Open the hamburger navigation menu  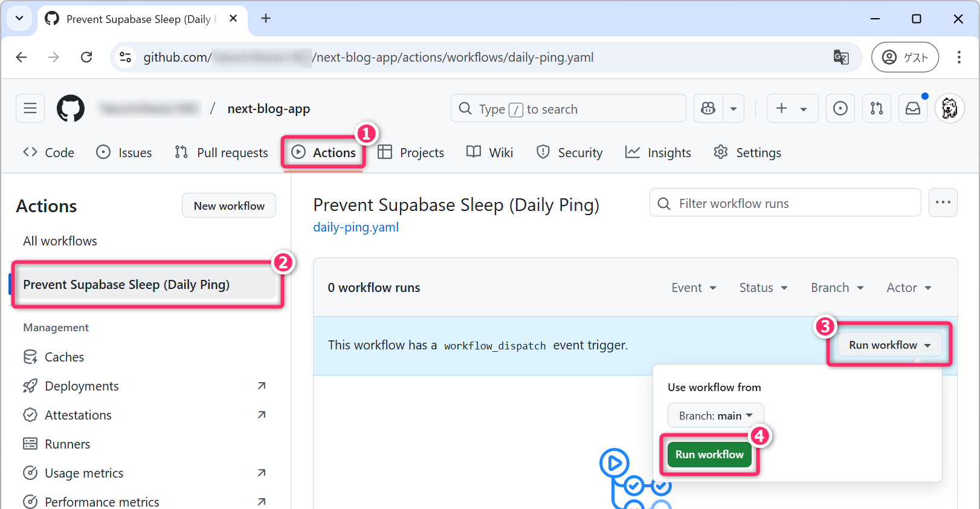[x=30, y=109]
